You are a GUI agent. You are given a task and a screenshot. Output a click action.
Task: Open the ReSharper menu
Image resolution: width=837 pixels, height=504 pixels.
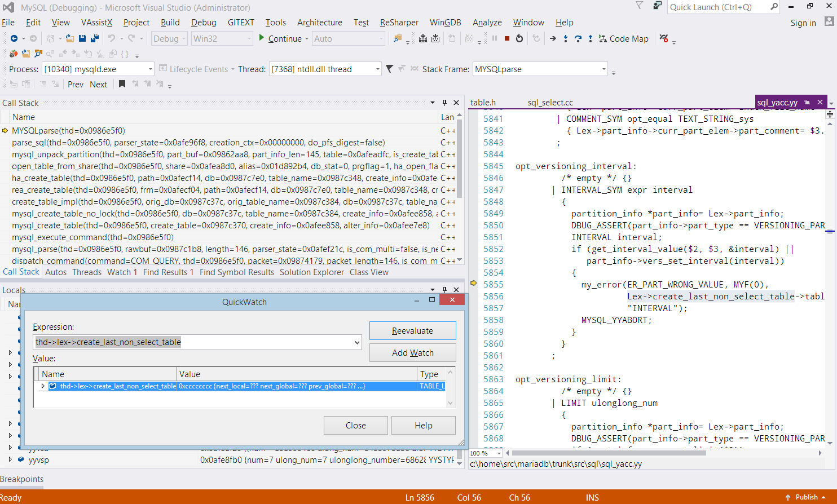tap(399, 23)
